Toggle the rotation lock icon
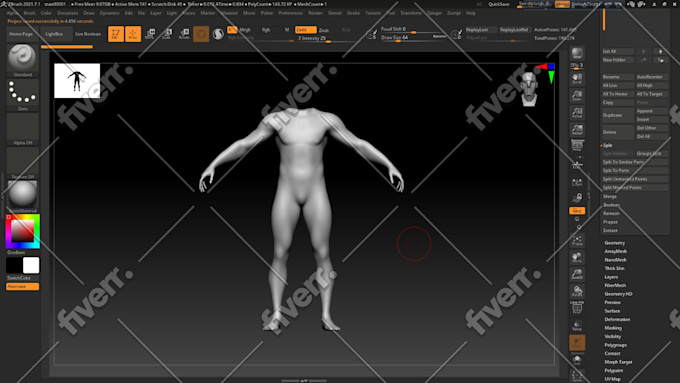 577,198
